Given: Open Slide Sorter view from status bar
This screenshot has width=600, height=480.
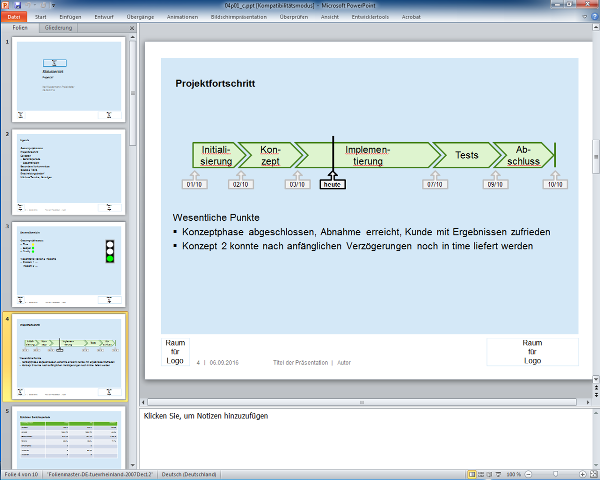Looking at the screenshot, I should click(x=481, y=474).
